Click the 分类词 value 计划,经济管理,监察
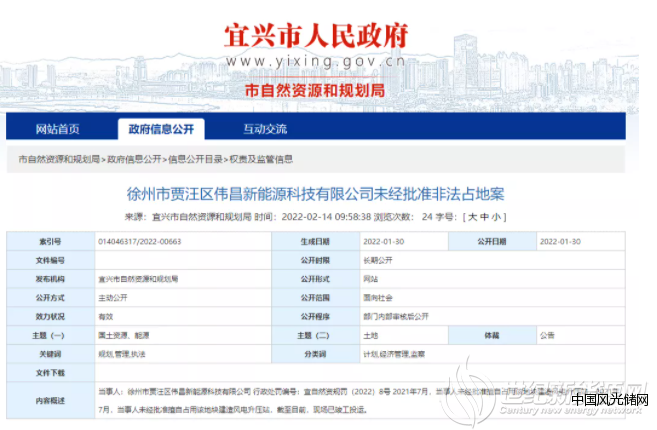The width and height of the screenshot is (657, 430). [394, 355]
